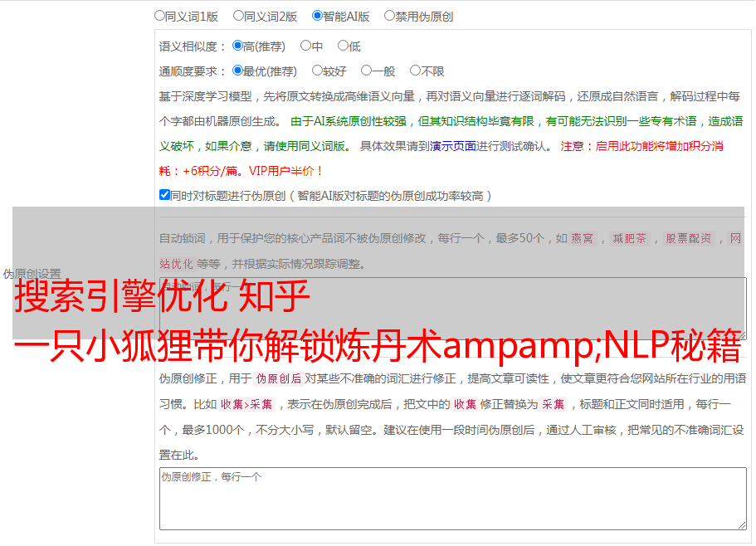Click the 通顺度要求： label text
Viewport: 756px width, 546px height.
pos(193,71)
